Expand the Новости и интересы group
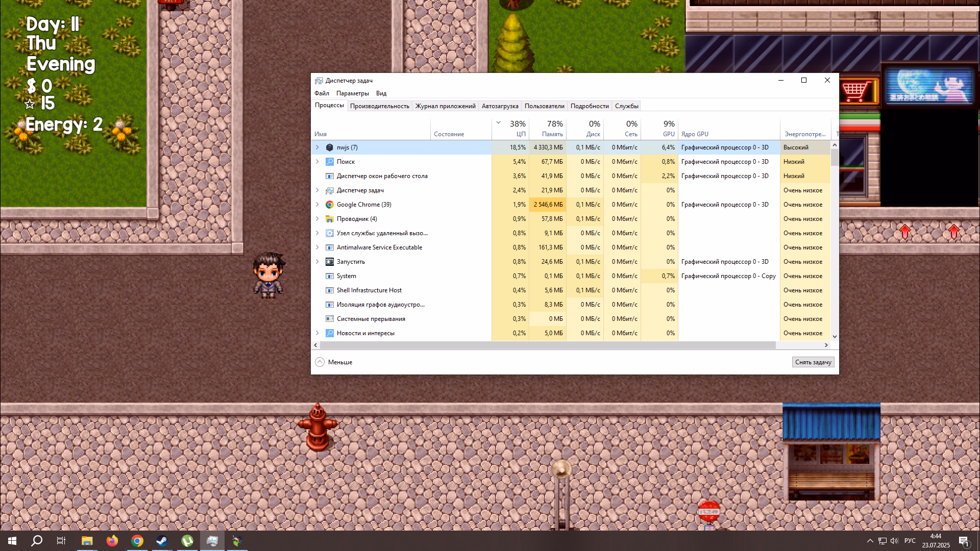Screen dimensions: 980x551 [x=317, y=333]
